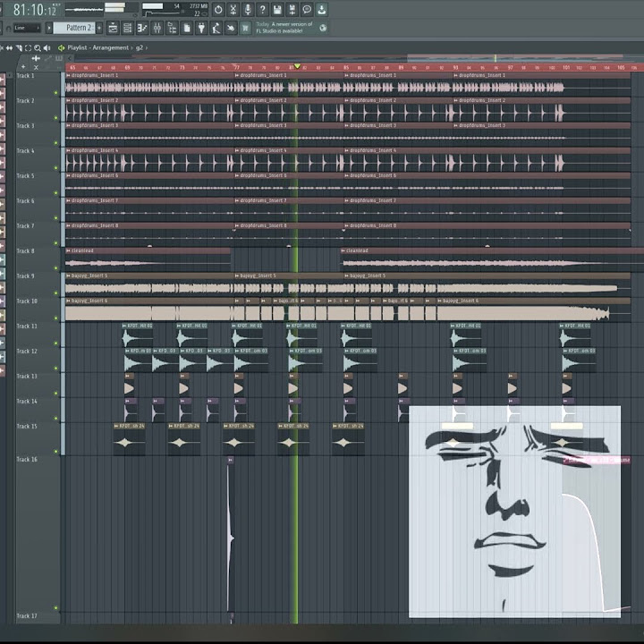Open the Line snap dropdown

pyautogui.click(x=27, y=28)
